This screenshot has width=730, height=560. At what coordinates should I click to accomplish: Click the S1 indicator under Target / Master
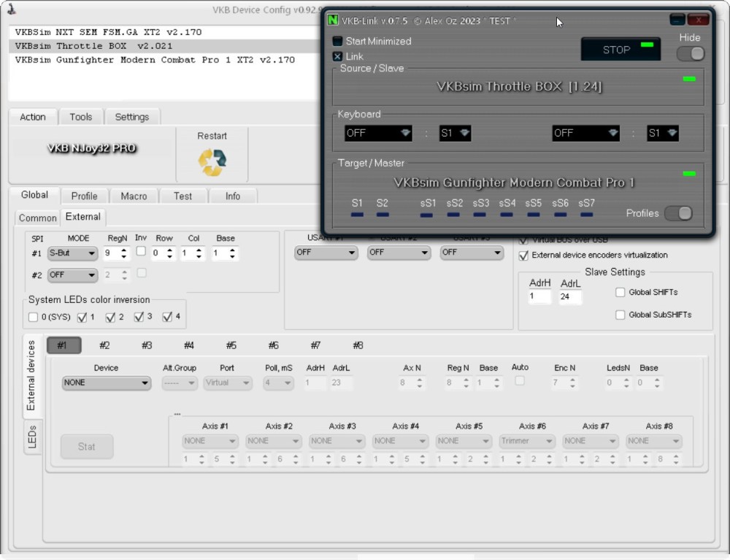pyautogui.click(x=357, y=215)
